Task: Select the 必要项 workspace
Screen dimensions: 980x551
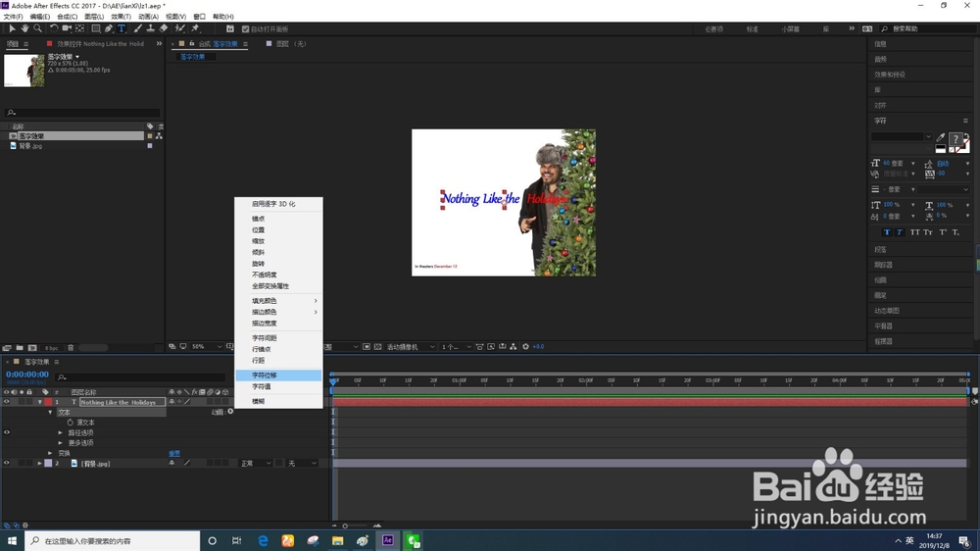Action: [x=713, y=29]
